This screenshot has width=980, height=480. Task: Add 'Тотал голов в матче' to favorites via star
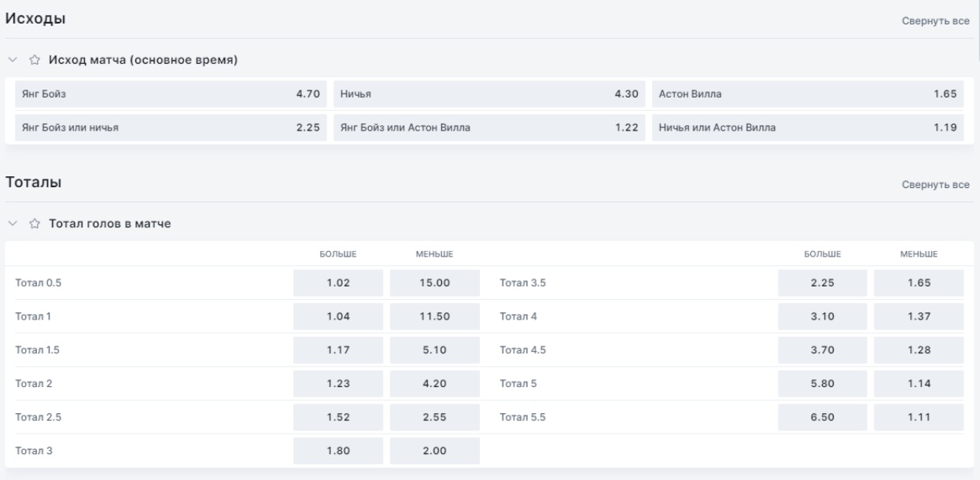35,224
